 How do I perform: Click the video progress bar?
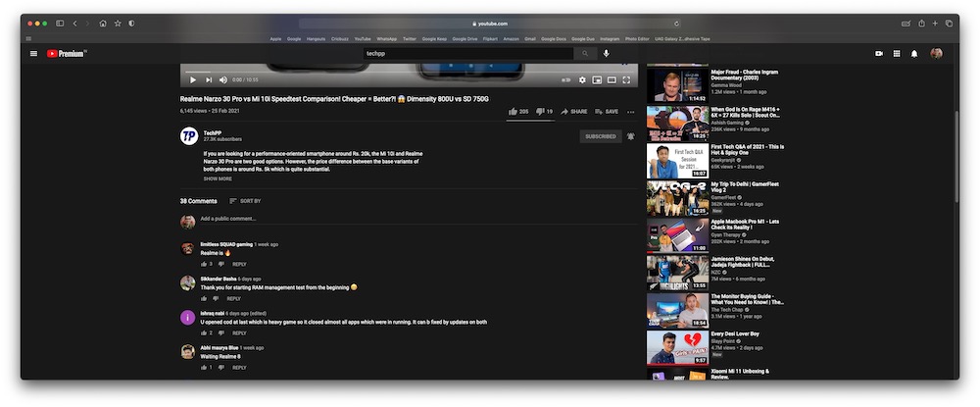point(409,72)
